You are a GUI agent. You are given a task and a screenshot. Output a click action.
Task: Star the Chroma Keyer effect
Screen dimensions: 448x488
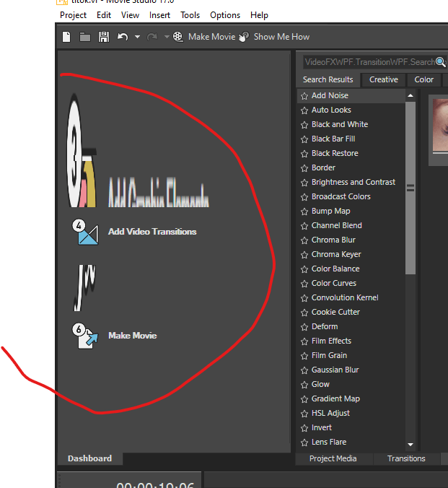304,256
